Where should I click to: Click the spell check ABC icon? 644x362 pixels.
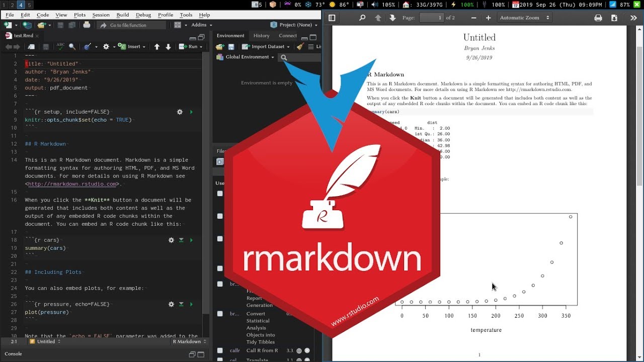[60, 46]
